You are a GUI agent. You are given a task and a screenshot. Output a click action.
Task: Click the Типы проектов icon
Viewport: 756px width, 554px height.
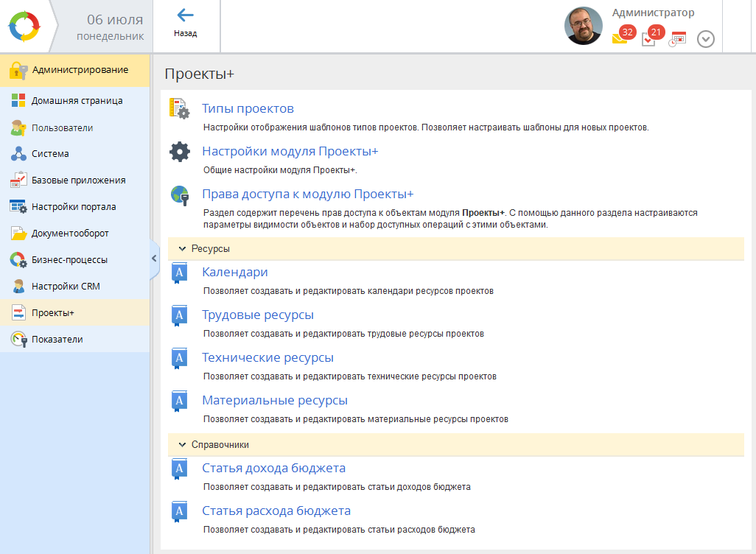coord(180,109)
